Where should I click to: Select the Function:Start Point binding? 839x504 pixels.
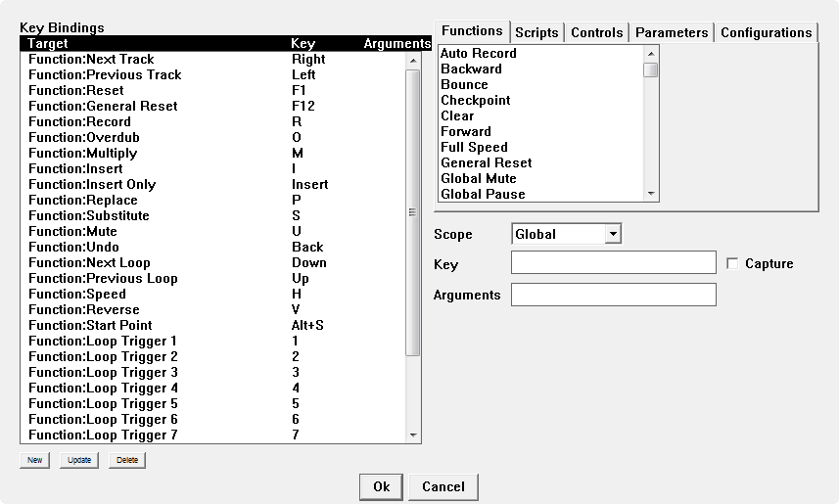click(213, 325)
